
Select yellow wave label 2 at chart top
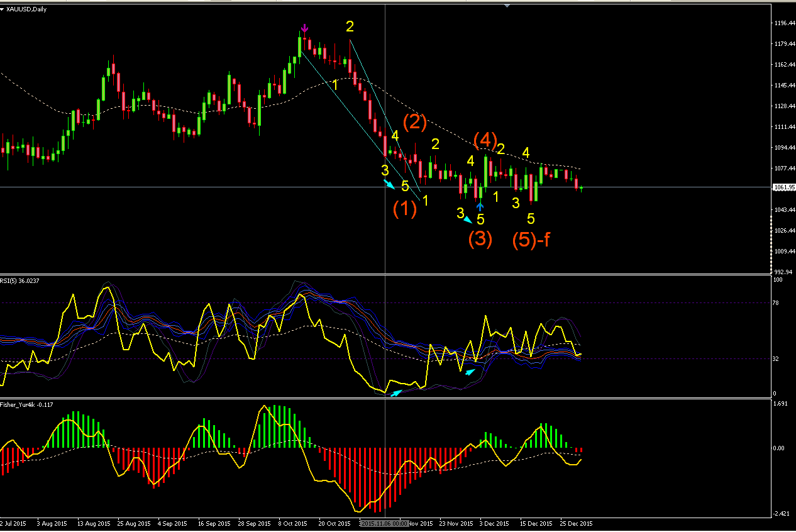point(350,26)
